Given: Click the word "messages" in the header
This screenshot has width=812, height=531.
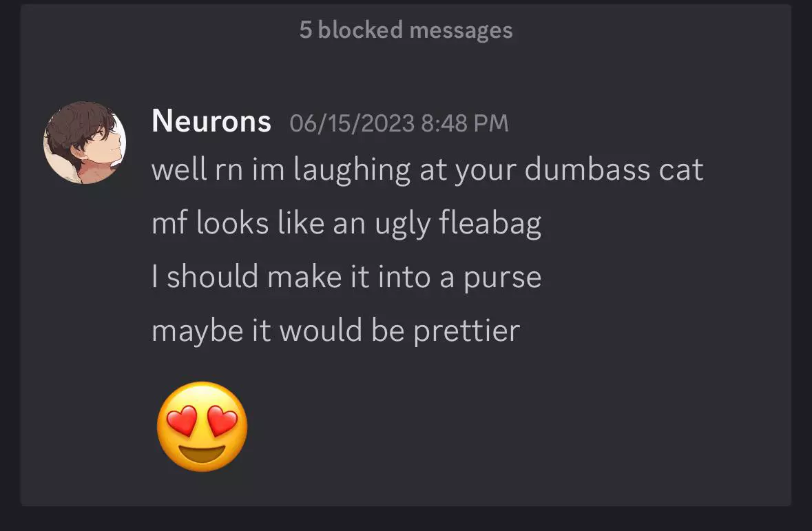Looking at the screenshot, I should click(x=461, y=31).
